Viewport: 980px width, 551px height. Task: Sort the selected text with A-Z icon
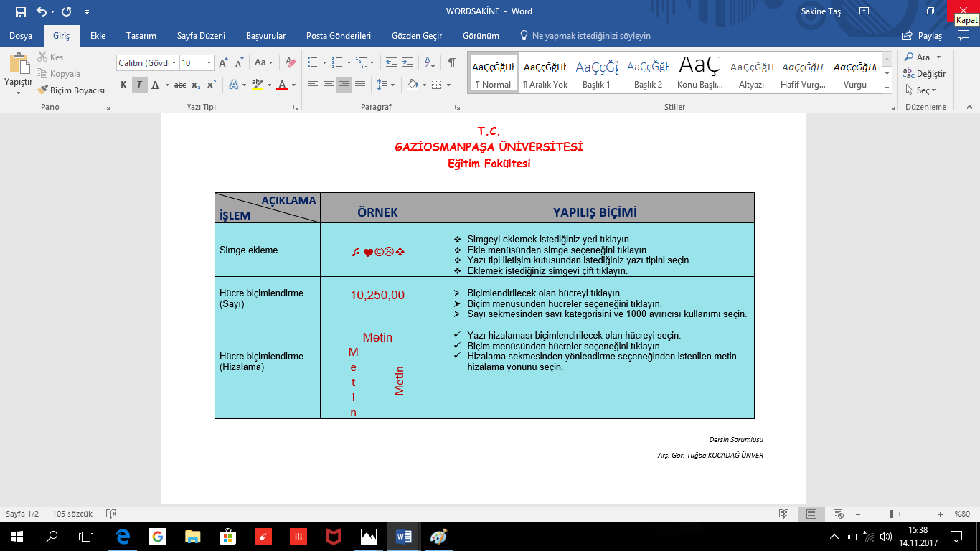pyautogui.click(x=430, y=62)
